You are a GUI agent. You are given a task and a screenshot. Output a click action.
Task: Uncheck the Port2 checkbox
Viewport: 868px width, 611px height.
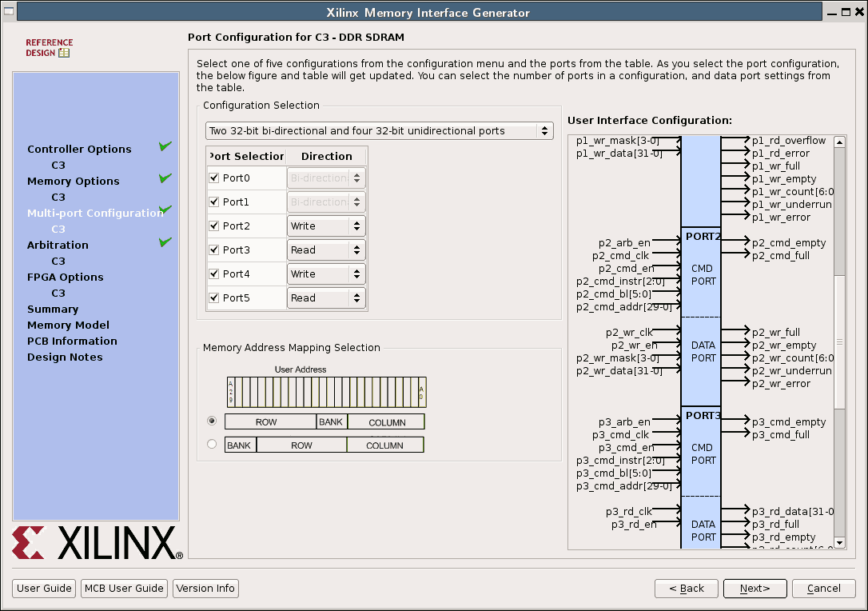[214, 226]
